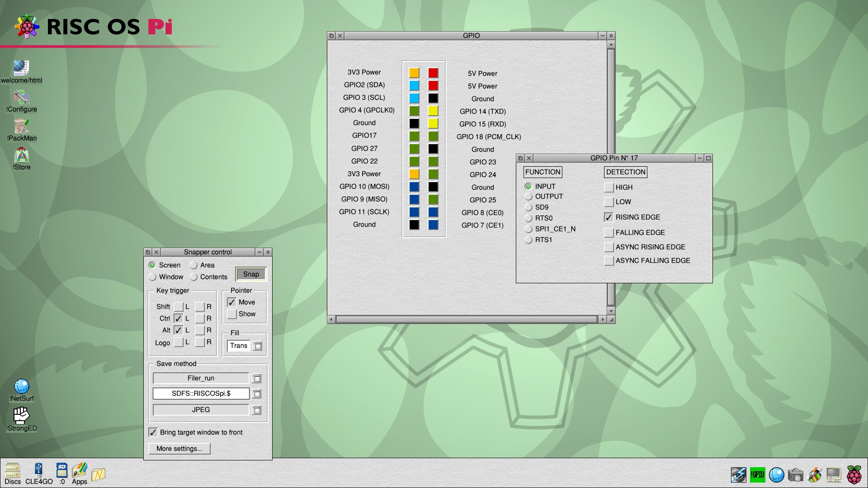Toggle Shift L key trigger checkbox

click(x=179, y=307)
